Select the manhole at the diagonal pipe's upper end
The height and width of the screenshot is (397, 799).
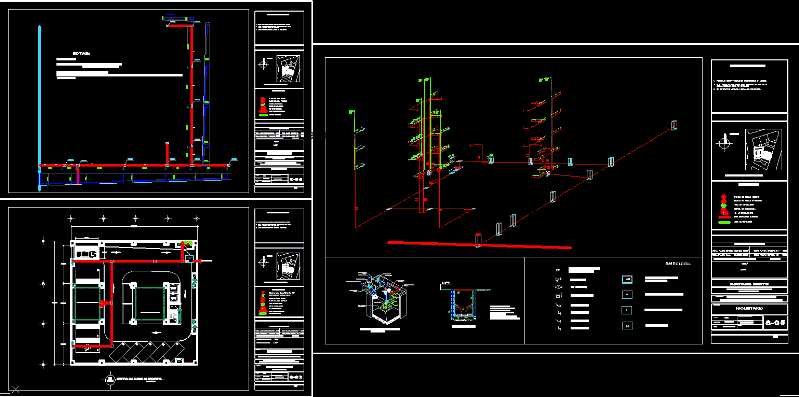[x=674, y=125]
